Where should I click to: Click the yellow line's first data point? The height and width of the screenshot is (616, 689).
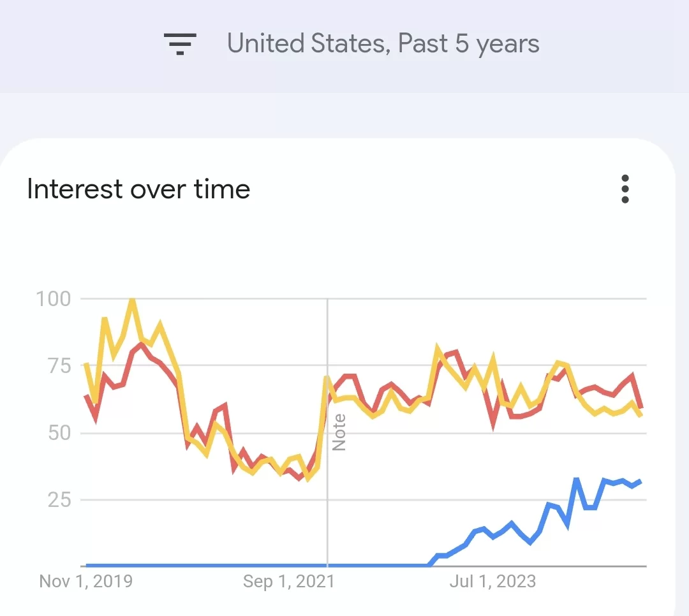(86, 364)
